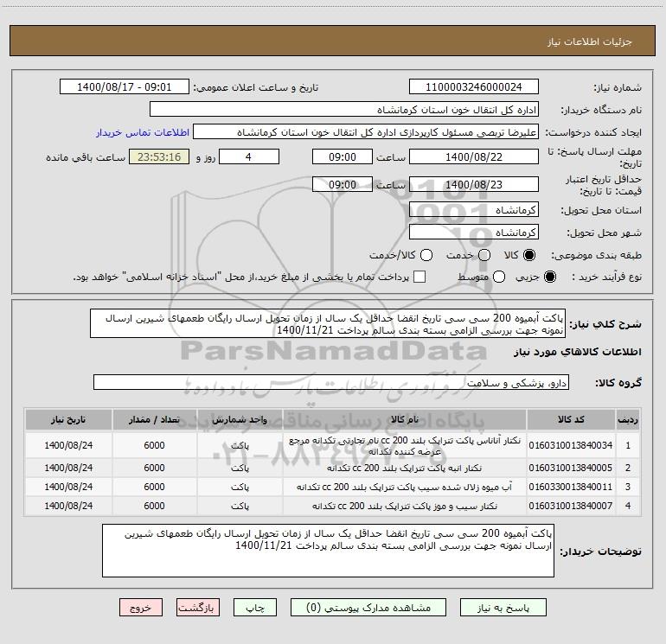
Task: Click the response deadline date 1400/08/22
Action: 474,156
